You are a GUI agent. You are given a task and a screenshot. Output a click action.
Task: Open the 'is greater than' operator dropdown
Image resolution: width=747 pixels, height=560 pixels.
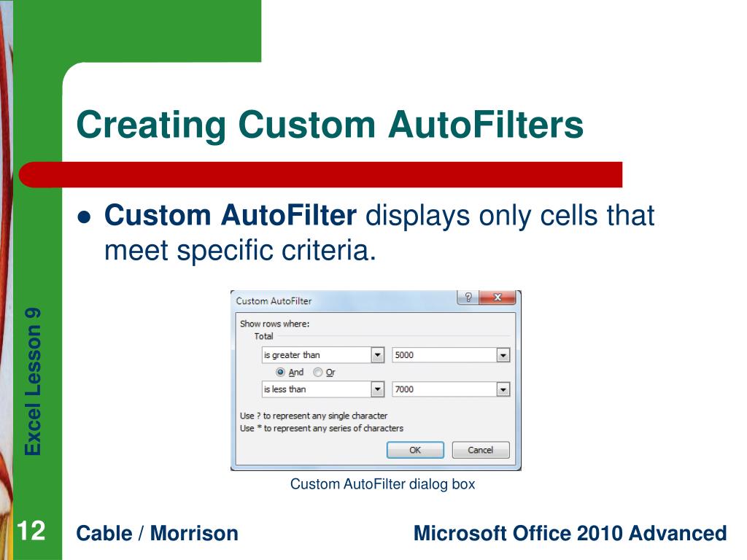point(377,355)
